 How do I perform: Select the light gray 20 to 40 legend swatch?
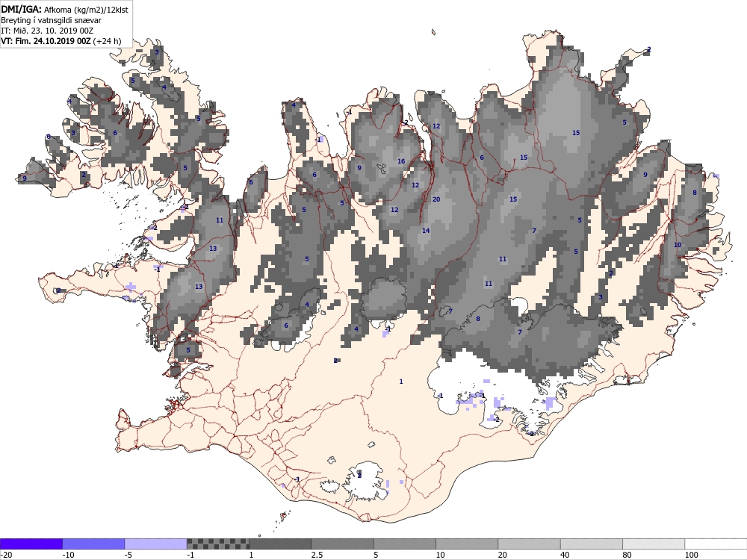530,544
